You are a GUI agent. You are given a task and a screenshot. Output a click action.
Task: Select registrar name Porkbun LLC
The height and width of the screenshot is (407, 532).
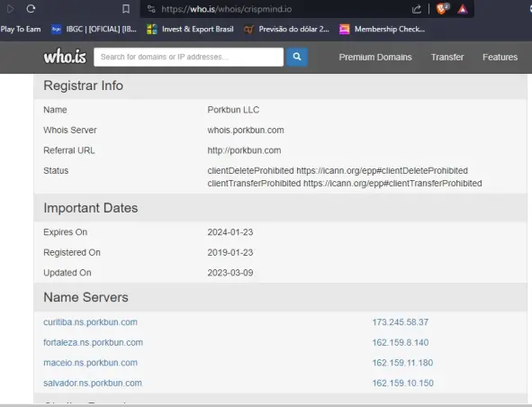tap(233, 110)
